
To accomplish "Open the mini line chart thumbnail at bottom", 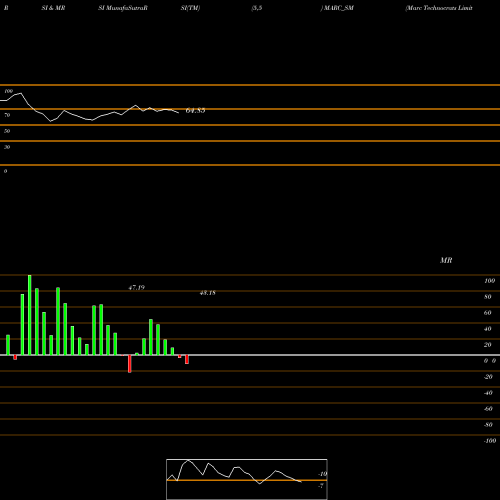I will tap(247, 479).
